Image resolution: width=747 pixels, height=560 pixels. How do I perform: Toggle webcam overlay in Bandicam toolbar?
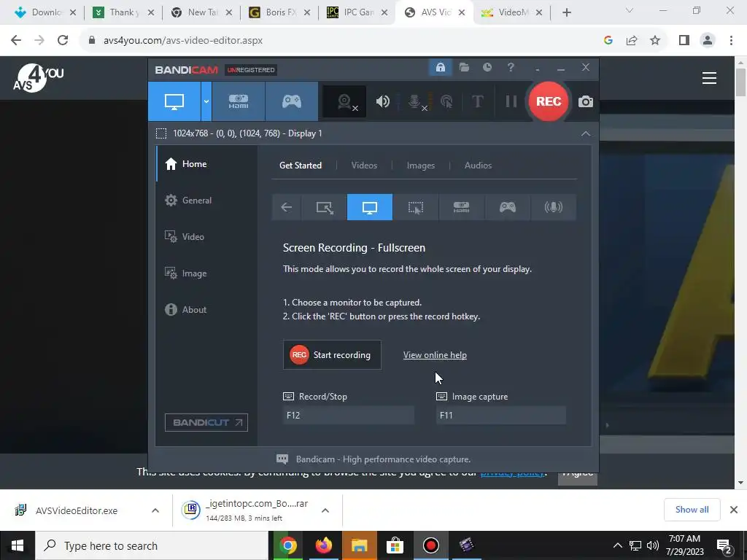344,101
